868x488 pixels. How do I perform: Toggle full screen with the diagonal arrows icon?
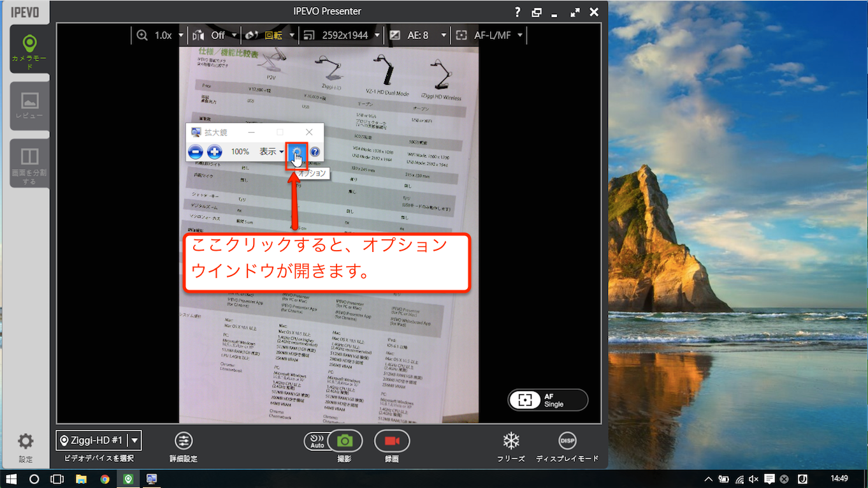click(x=575, y=12)
